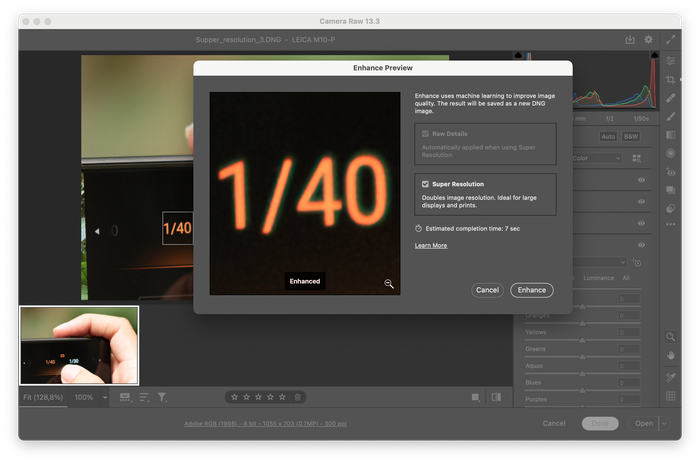The image size is (700, 463).
Task: Select the Graduated Filter tool
Action: pyautogui.click(x=671, y=135)
